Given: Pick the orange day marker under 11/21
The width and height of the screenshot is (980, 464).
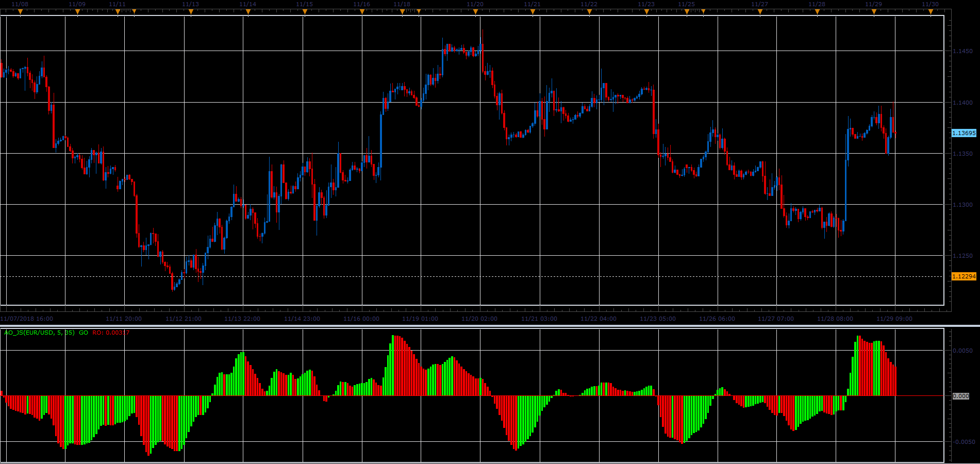Looking at the screenshot, I should 533,11.
